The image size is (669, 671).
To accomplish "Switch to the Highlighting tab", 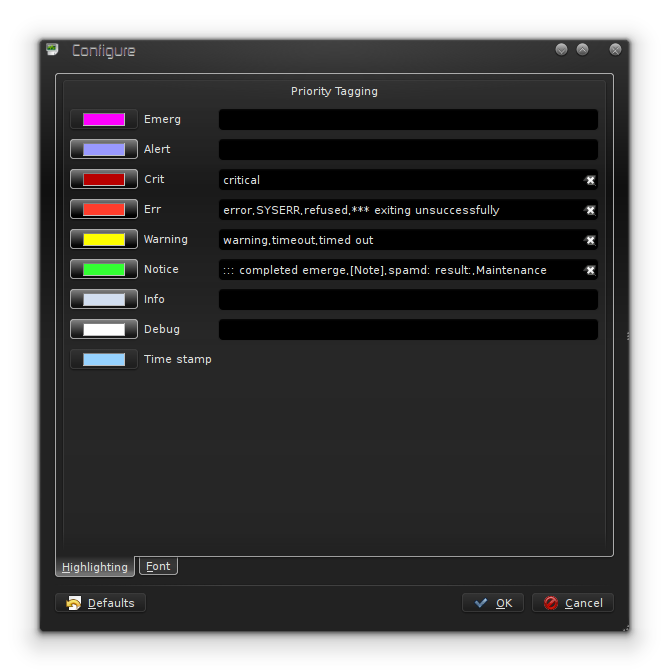I will point(95,567).
